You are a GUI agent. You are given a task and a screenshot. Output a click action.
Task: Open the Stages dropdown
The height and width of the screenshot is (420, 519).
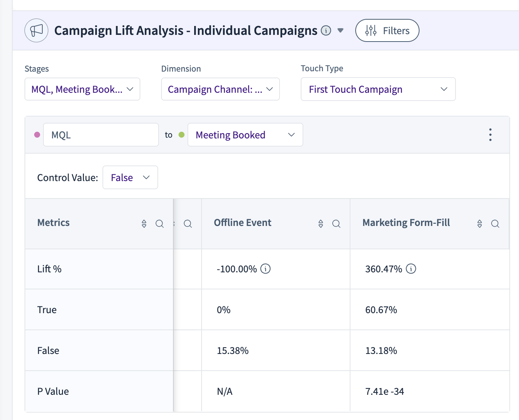click(x=82, y=89)
